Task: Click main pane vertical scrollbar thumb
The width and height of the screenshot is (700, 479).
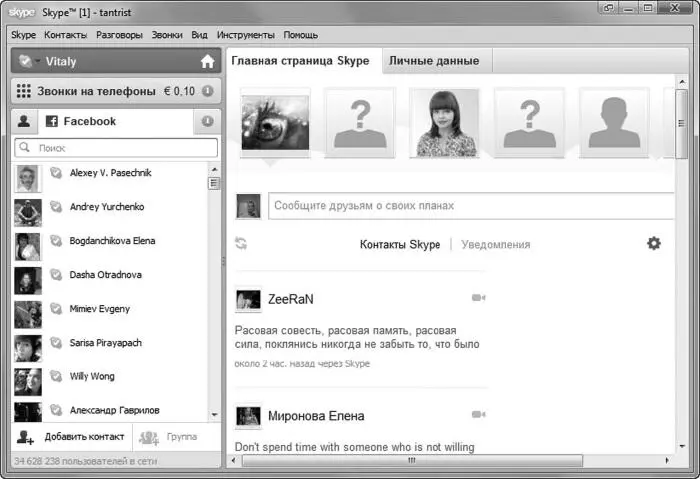Action: [681, 124]
